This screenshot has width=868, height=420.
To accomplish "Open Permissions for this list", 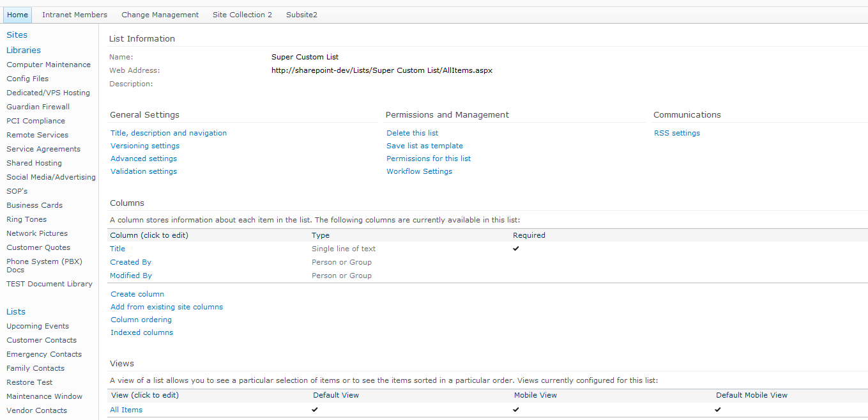I will 429,159.
